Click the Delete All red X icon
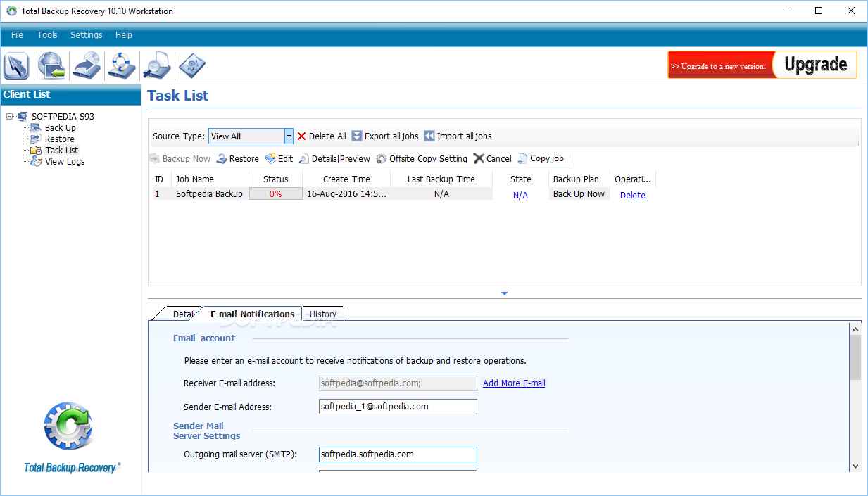 [302, 136]
